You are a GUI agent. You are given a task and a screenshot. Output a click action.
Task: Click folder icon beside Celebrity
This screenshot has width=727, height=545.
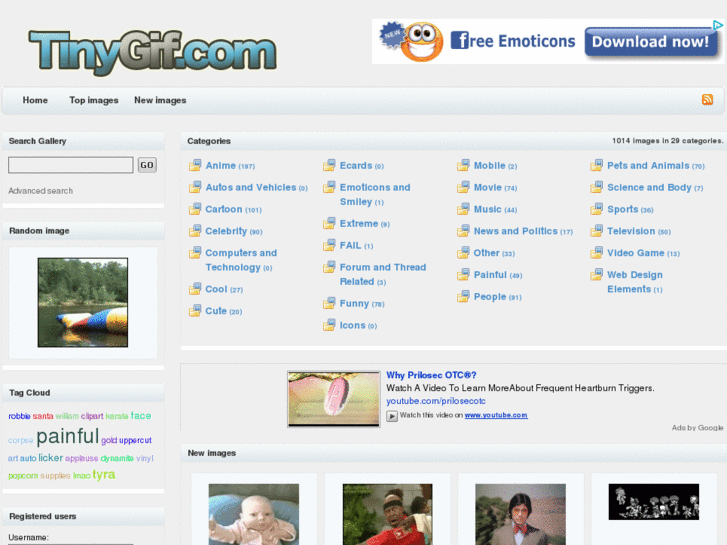coord(195,231)
